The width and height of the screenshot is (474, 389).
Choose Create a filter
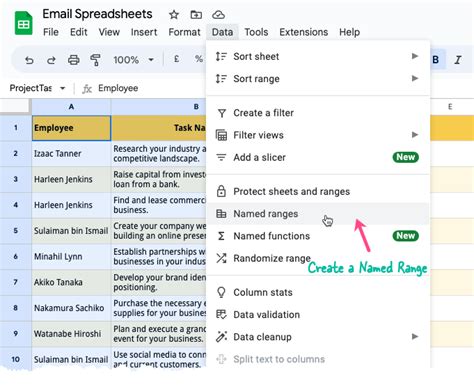point(318,113)
